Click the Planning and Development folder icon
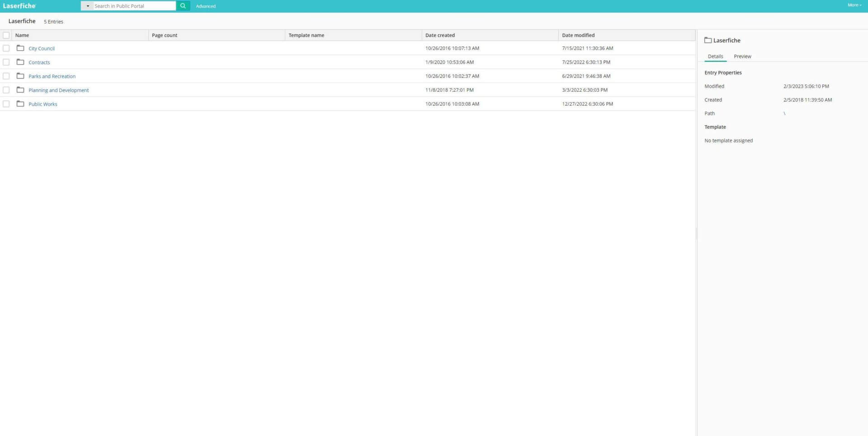 click(21, 90)
